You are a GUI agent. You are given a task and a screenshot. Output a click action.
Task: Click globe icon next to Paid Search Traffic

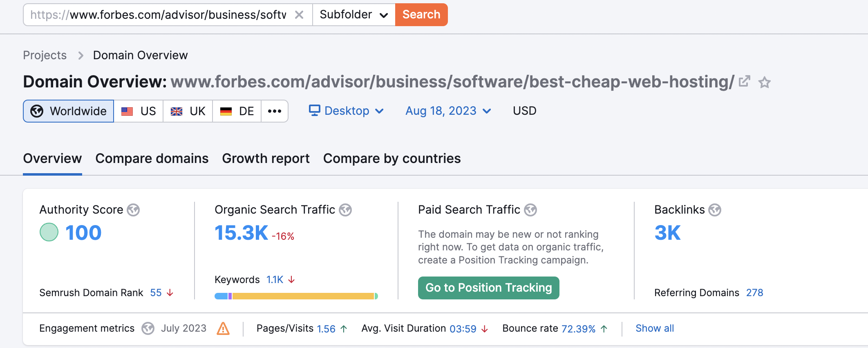[530, 210]
